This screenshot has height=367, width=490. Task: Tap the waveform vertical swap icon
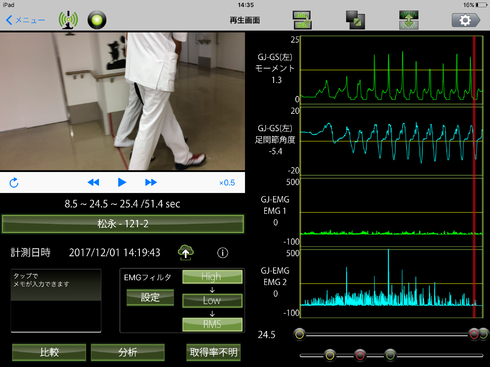pyautogui.click(x=409, y=20)
